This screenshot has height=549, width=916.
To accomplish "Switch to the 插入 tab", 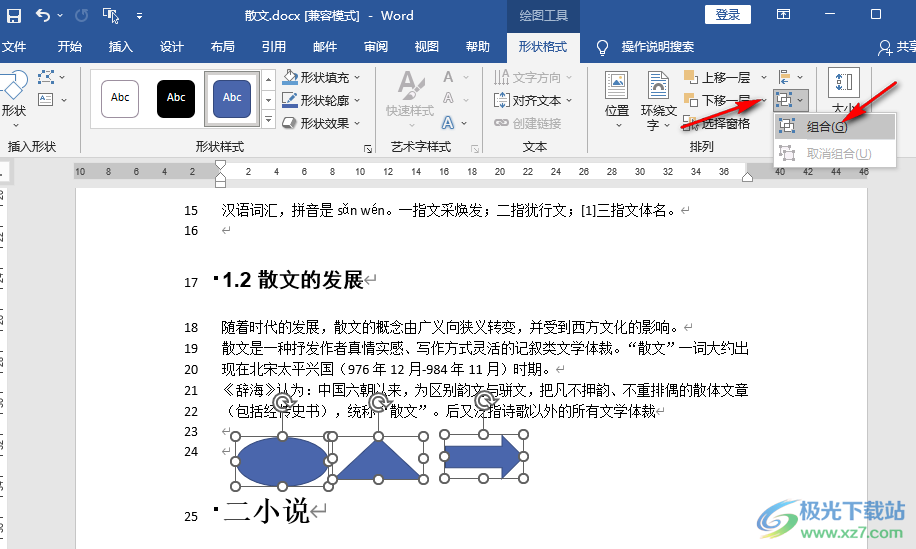I will pyautogui.click(x=120, y=47).
